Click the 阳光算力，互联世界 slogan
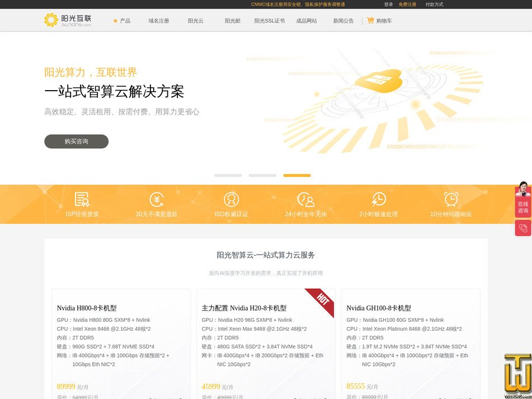 click(x=91, y=72)
